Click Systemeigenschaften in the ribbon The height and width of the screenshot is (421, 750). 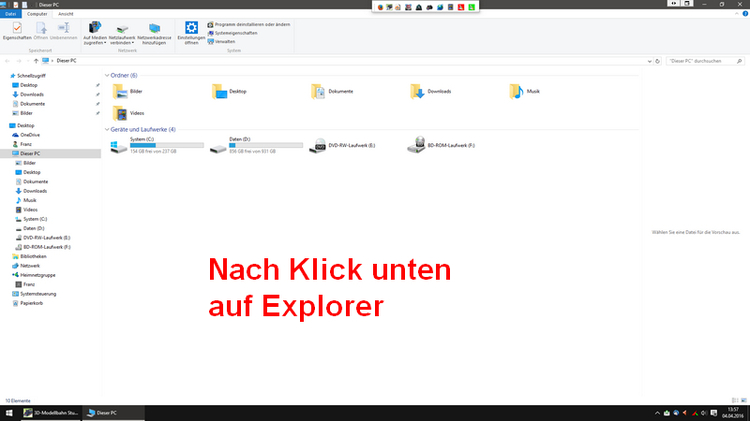point(236,33)
